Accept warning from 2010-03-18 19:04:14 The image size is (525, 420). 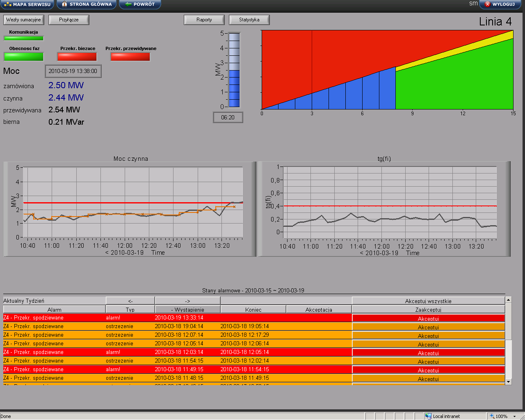click(x=428, y=327)
